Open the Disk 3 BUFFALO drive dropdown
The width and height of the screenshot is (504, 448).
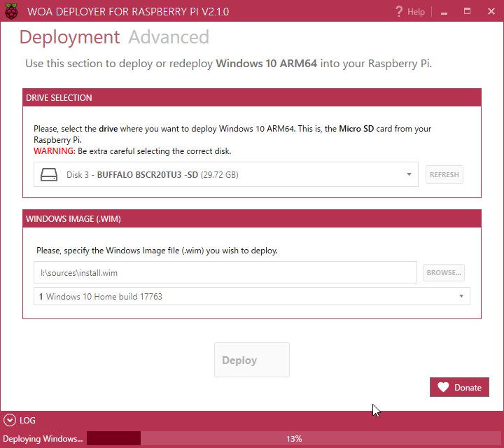tap(226, 174)
